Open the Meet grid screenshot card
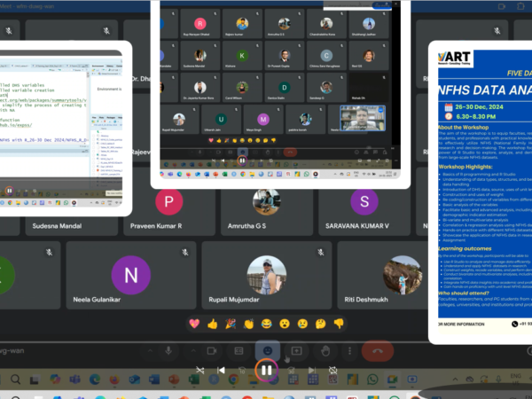This screenshot has height=399, width=532. tap(280, 93)
